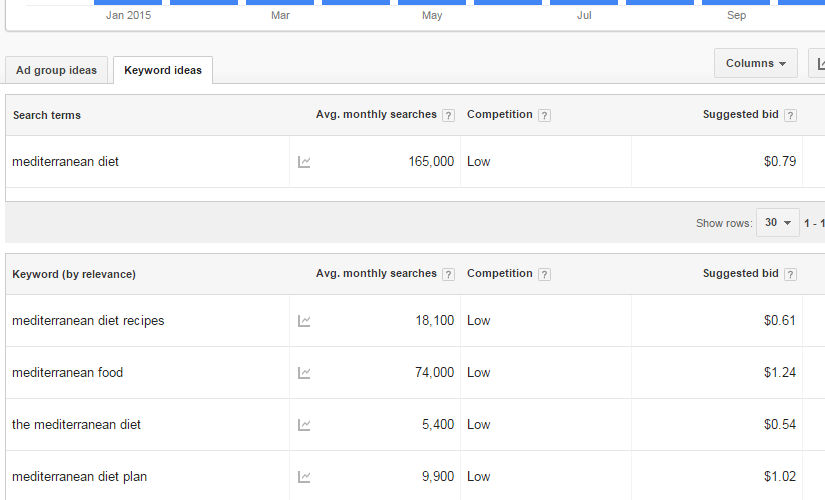
Task: Open trend chart for mediterranean diet recipes
Action: 304,321
